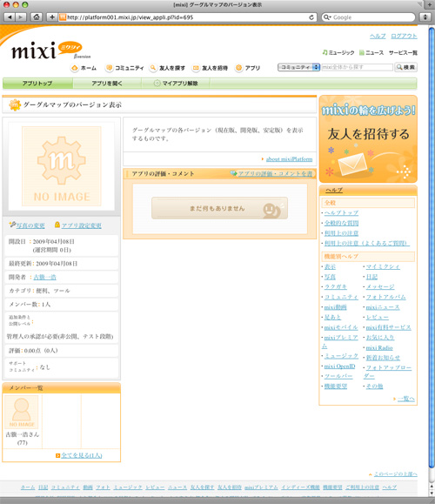The width and height of the screenshot is (435, 504).
Task: Click the 検索 search button
Action: pyautogui.click(x=405, y=67)
